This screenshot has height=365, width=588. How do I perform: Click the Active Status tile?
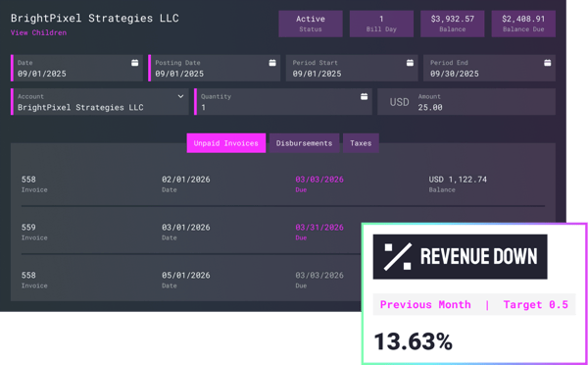pos(311,24)
